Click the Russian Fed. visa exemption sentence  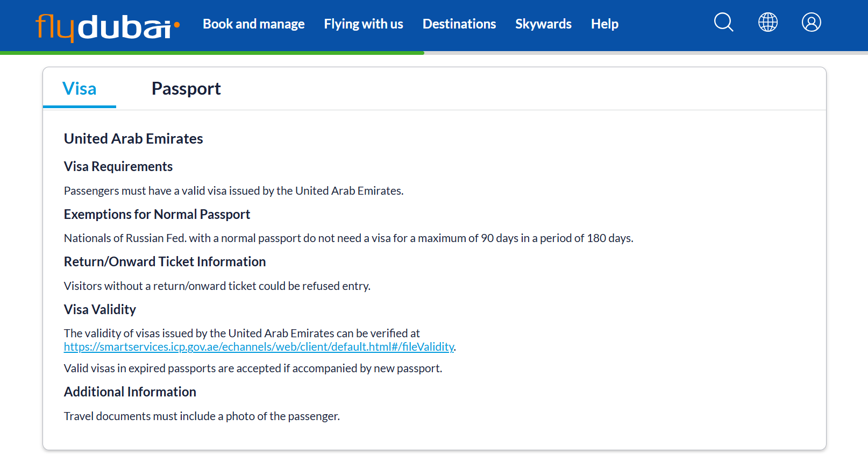coord(348,238)
